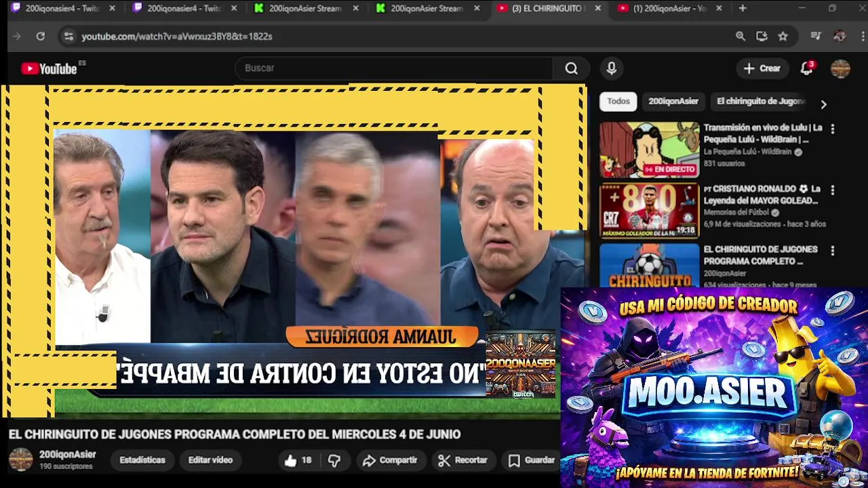The image size is (868, 488).
Task: Open the notifications bell
Action: pos(806,68)
